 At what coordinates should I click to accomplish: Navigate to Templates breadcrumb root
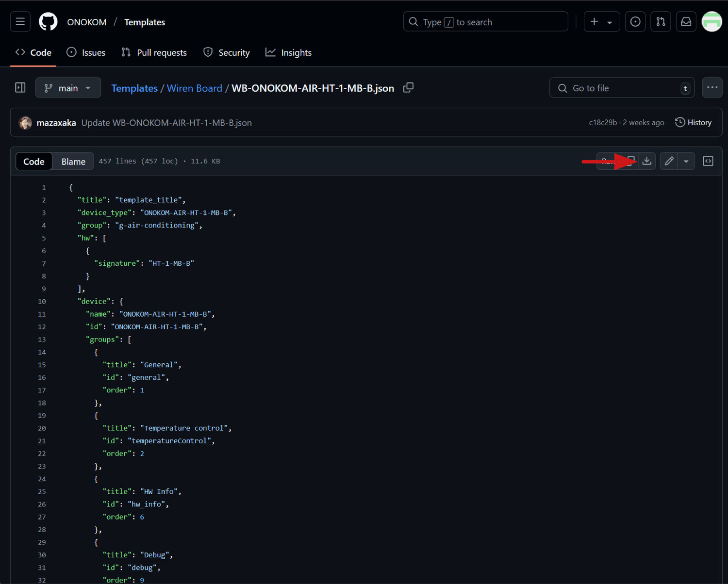coord(134,88)
